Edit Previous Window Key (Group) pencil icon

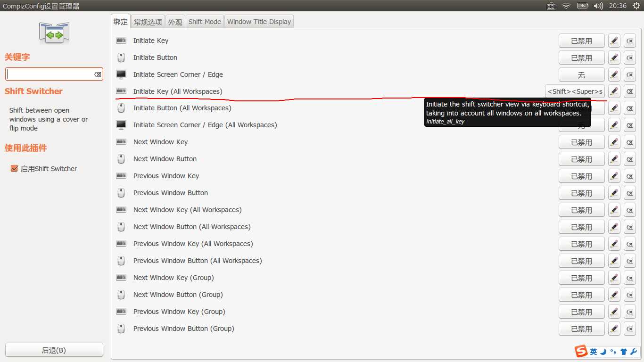tap(614, 312)
